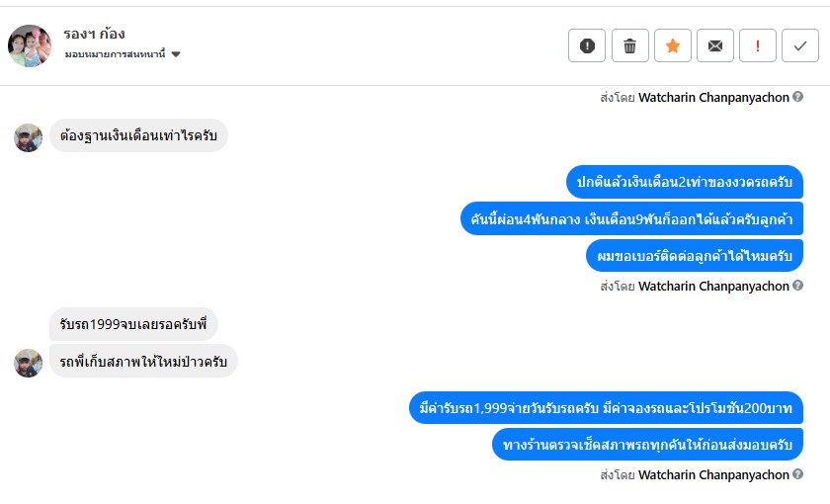Image resolution: width=830 pixels, height=504 pixels.
Task: Open the มอบหมายการสนทนานี้ assignment label
Action: tap(115, 54)
